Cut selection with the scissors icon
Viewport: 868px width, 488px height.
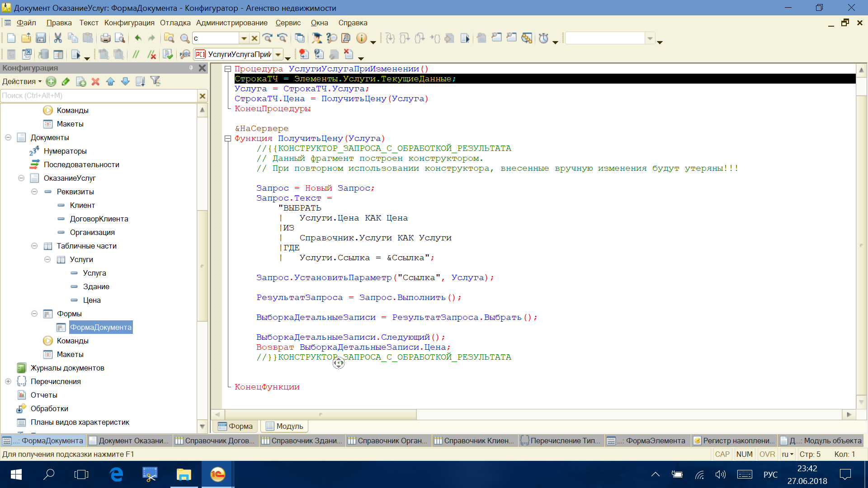point(58,38)
